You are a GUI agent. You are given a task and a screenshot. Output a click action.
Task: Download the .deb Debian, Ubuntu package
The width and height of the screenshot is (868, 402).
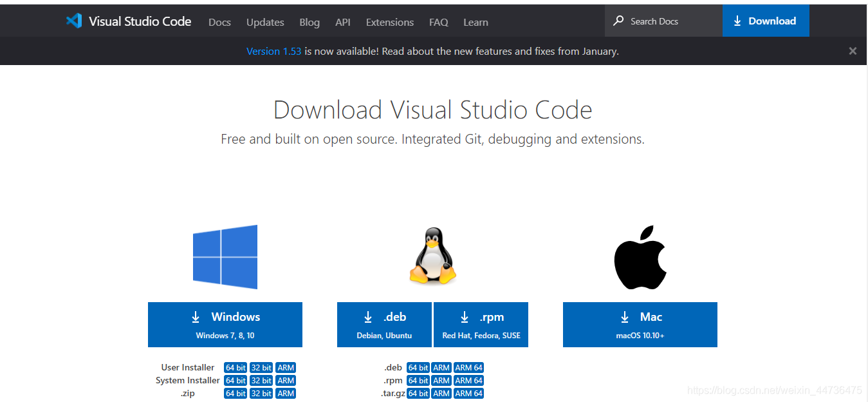tap(384, 325)
